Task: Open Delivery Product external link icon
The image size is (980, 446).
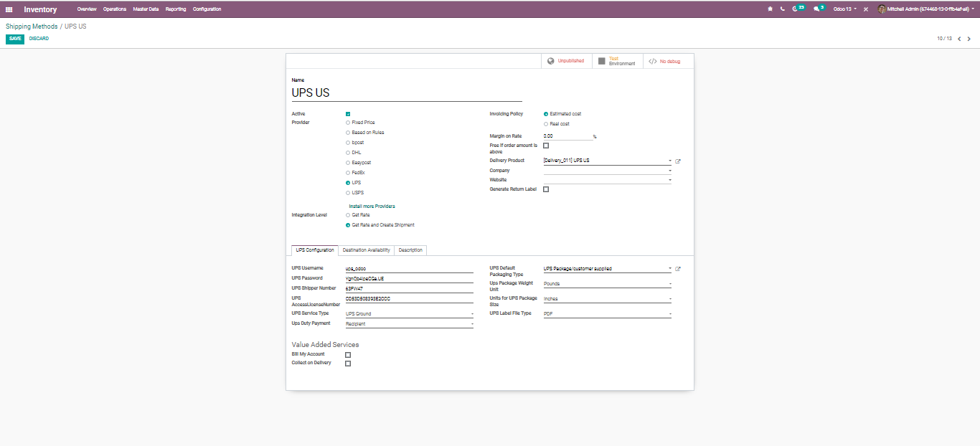Action: point(678,161)
